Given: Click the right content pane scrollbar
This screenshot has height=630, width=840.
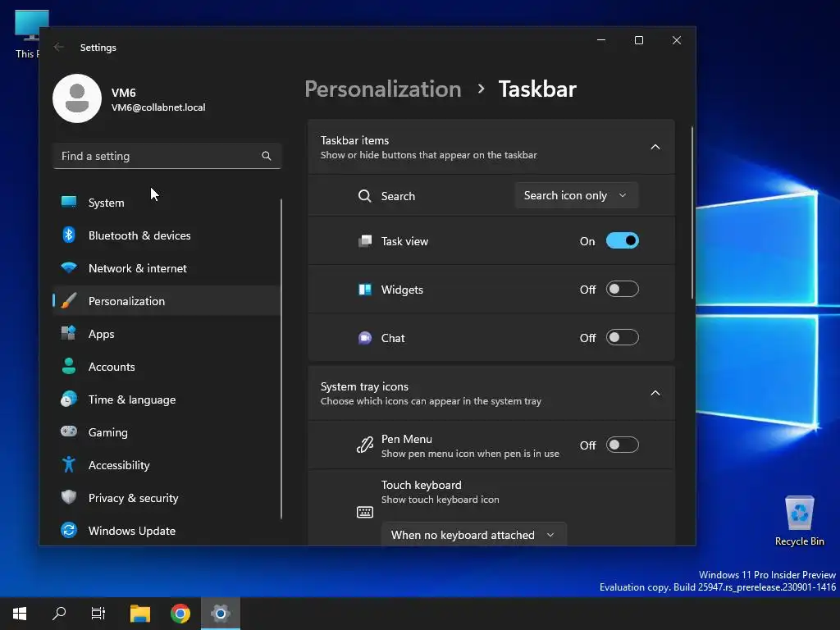Looking at the screenshot, I should [692, 212].
